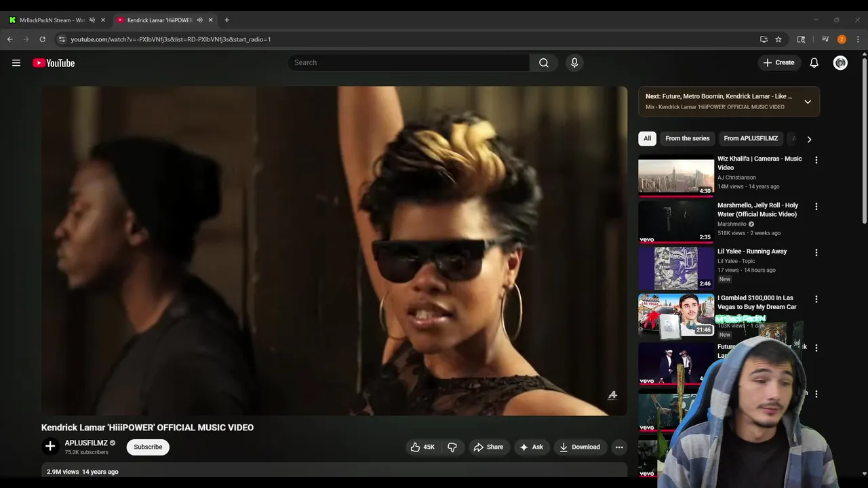This screenshot has width=868, height=488.
Task: Open options for Lil Yalee Running Away
Action: [816, 253]
